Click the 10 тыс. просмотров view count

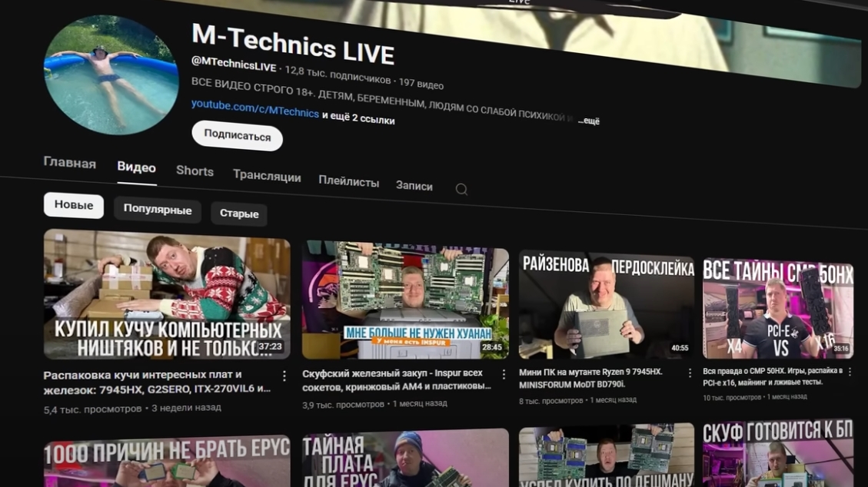[x=732, y=397]
